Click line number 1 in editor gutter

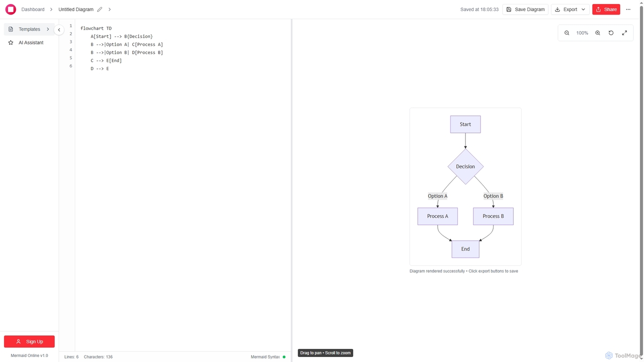(x=71, y=26)
